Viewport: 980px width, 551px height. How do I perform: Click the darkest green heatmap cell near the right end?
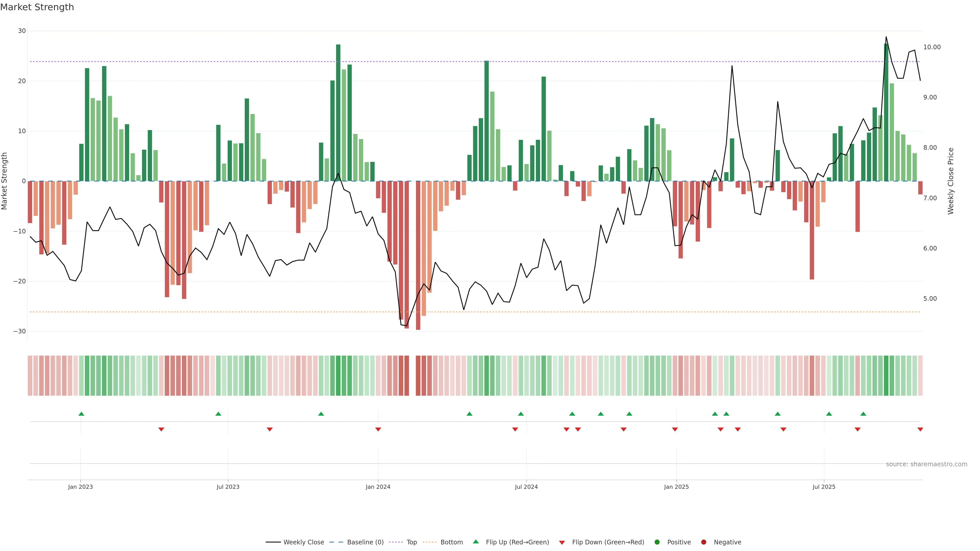pos(886,376)
